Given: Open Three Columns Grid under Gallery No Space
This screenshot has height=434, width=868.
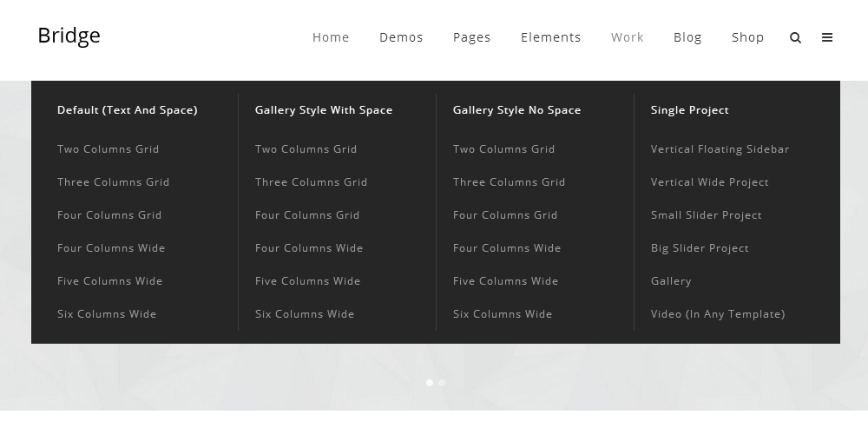Looking at the screenshot, I should 509,182.
